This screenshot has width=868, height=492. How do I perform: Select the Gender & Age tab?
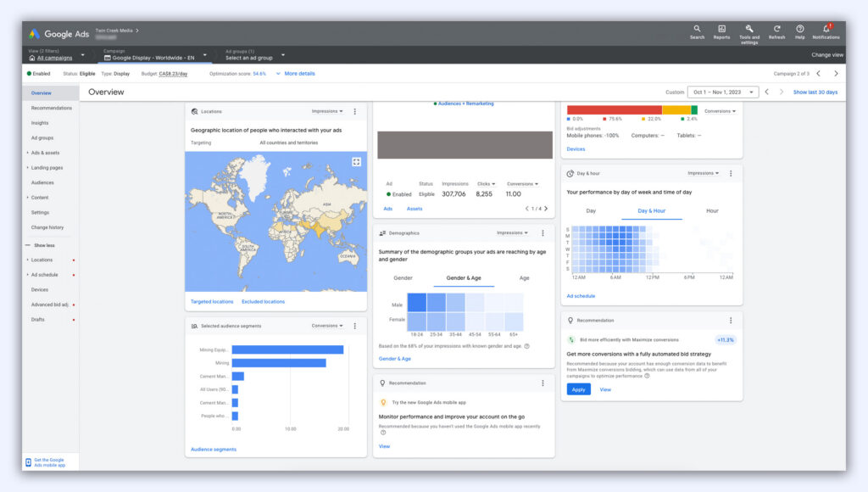click(x=464, y=278)
